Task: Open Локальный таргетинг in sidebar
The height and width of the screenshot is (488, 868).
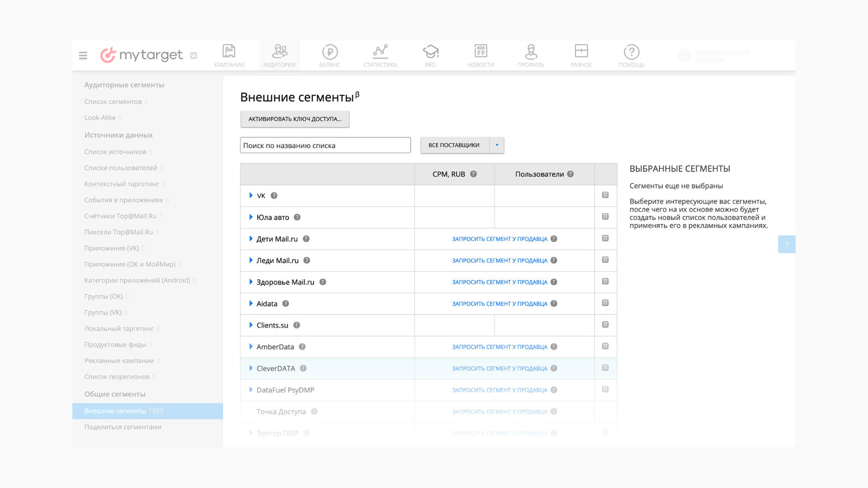Action: (x=119, y=328)
